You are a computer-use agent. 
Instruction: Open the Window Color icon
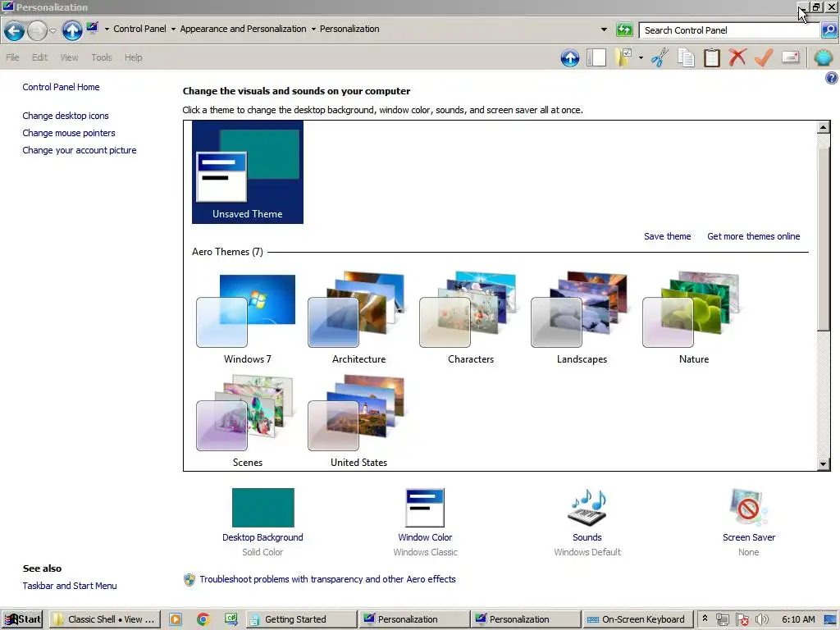pyautogui.click(x=425, y=507)
